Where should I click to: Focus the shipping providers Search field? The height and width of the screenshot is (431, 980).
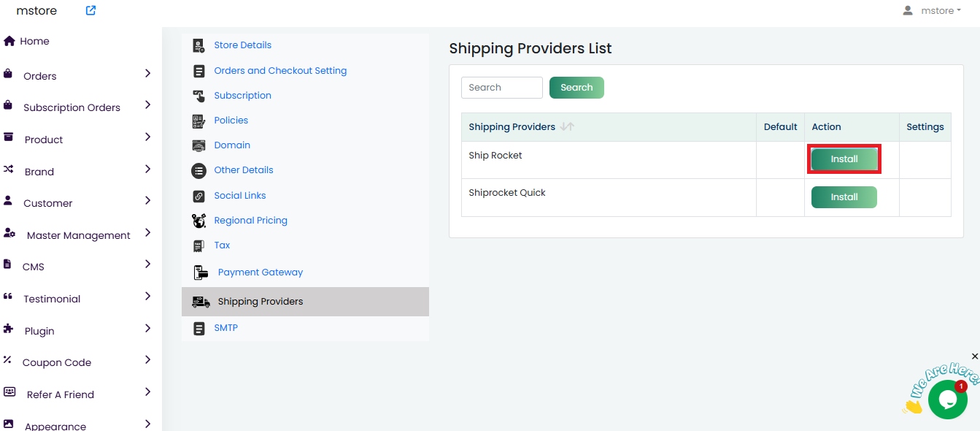click(502, 88)
